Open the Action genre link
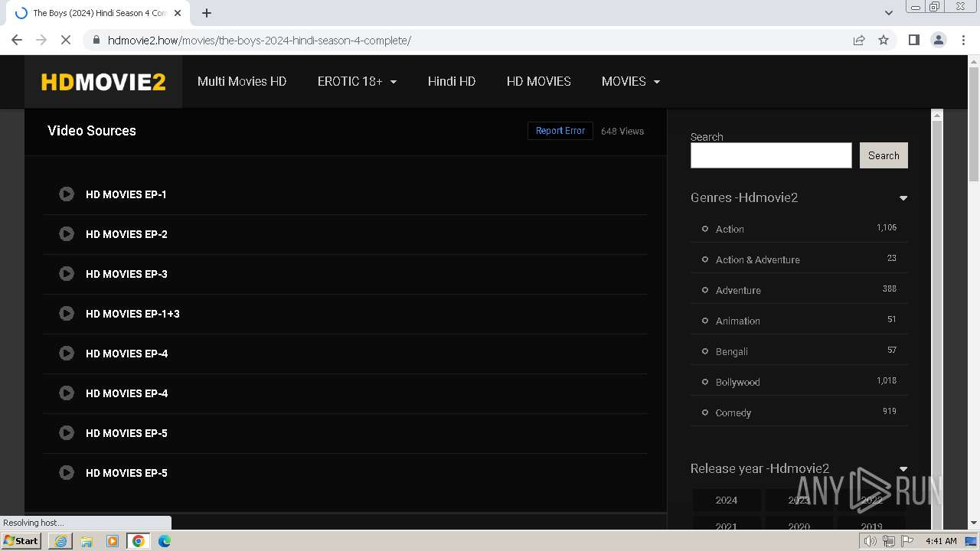980x551 pixels. [x=730, y=229]
